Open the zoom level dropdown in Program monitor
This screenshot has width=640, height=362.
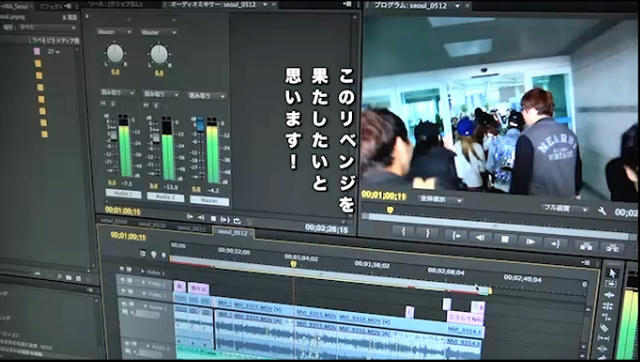tap(440, 200)
